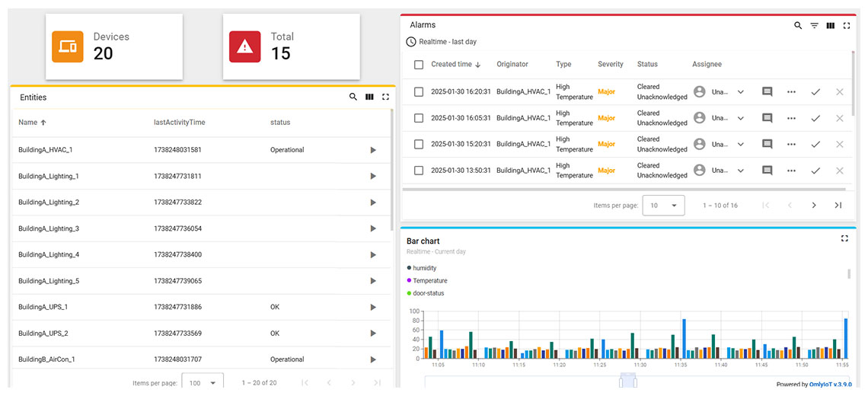This screenshot has height=396, width=868.
Task: Tick the 2025-01-30 13:50:31 alarm checkbox
Action: tap(419, 171)
